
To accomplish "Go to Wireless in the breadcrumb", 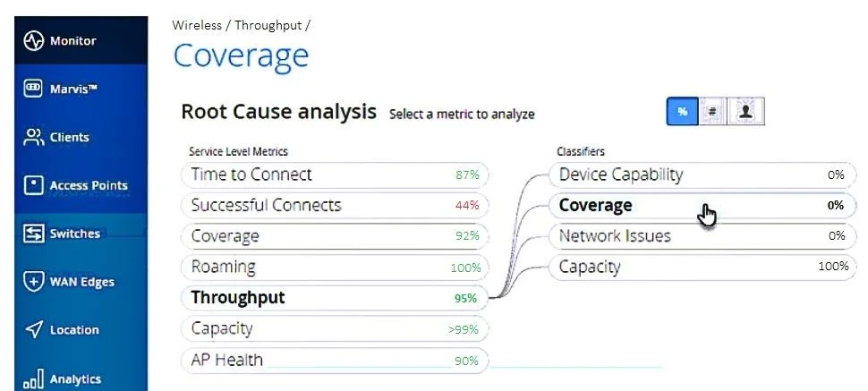I will (x=196, y=25).
